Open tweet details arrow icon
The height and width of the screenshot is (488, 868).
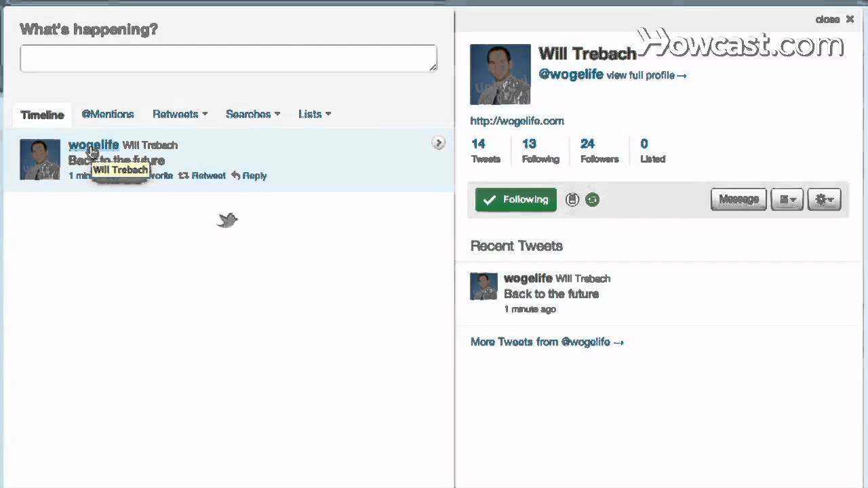pyautogui.click(x=439, y=143)
